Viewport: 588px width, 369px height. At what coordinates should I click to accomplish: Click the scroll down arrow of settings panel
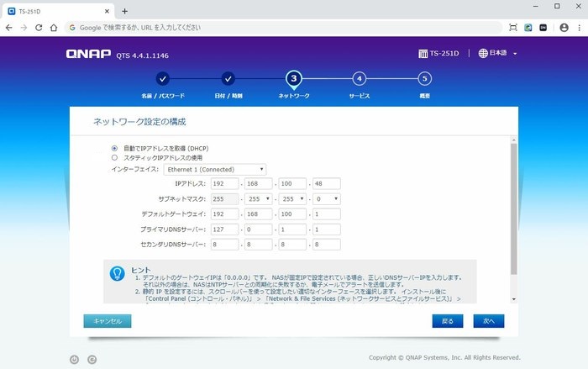514,299
